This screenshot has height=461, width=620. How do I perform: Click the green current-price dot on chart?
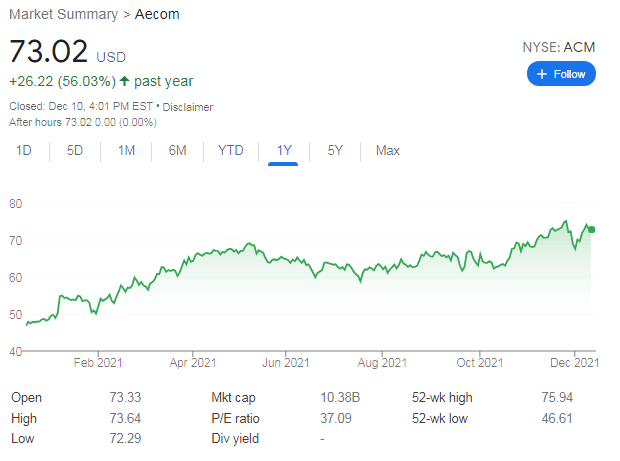(x=592, y=229)
